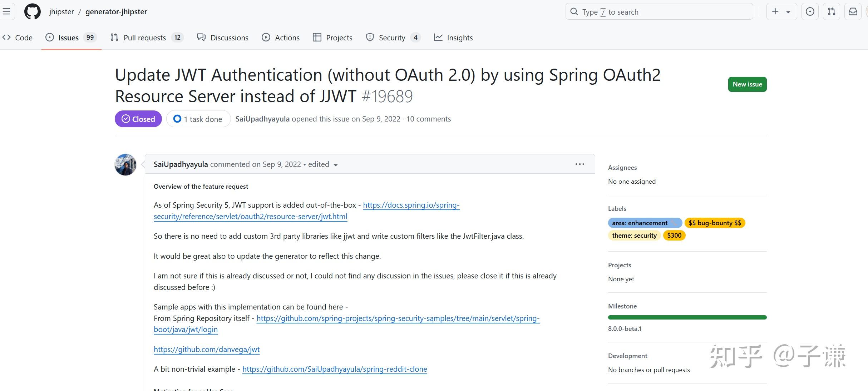Click the Assignees sidebar heading
Viewport: 868px width, 391px height.
pyautogui.click(x=622, y=168)
